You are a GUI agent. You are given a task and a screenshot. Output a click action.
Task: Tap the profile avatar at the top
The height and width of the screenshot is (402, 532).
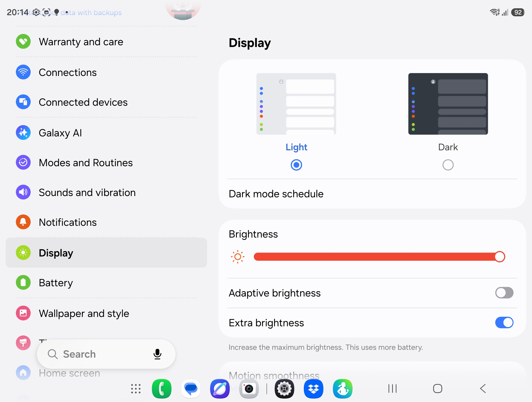coord(183,9)
